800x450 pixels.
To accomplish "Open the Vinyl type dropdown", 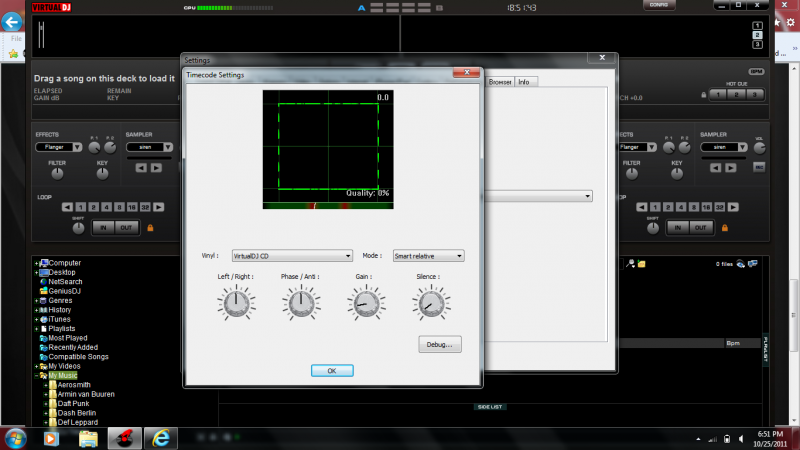I will pyautogui.click(x=292, y=255).
